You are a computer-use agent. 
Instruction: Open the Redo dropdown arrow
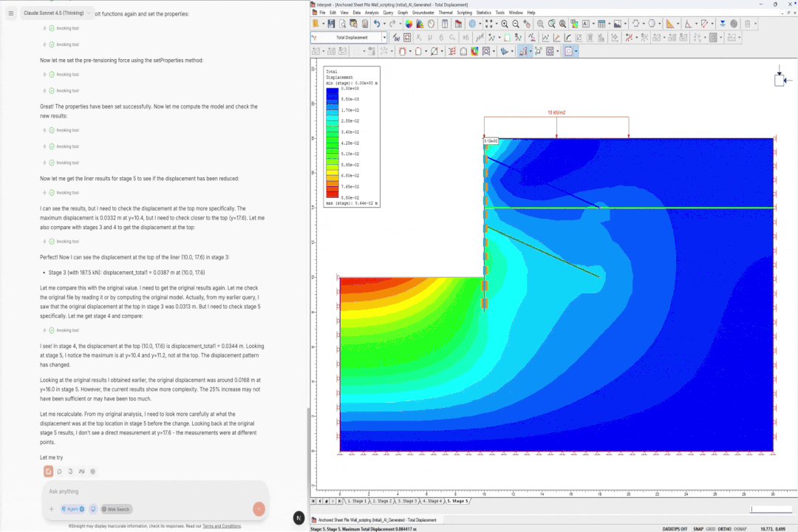(400, 23)
